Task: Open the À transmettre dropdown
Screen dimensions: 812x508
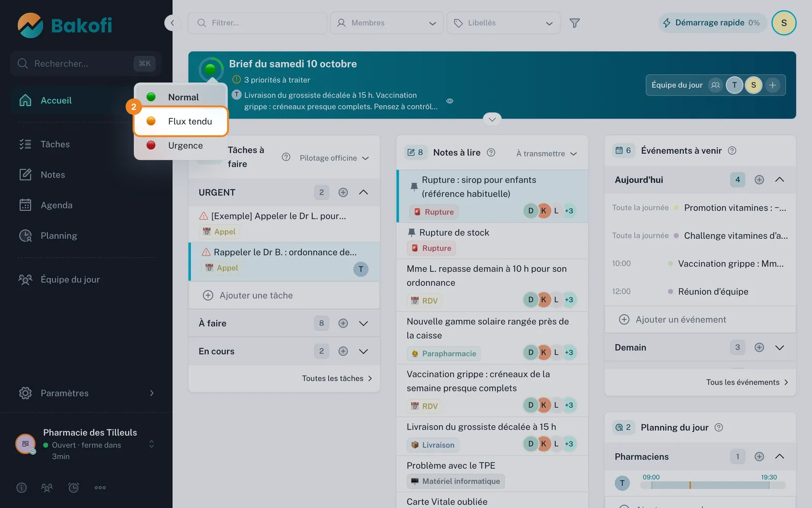Action: [547, 153]
